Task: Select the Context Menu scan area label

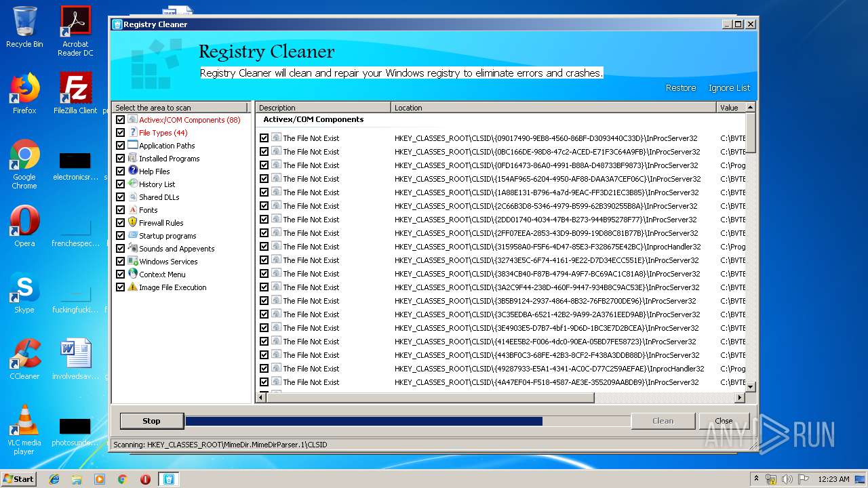Action: coord(162,274)
